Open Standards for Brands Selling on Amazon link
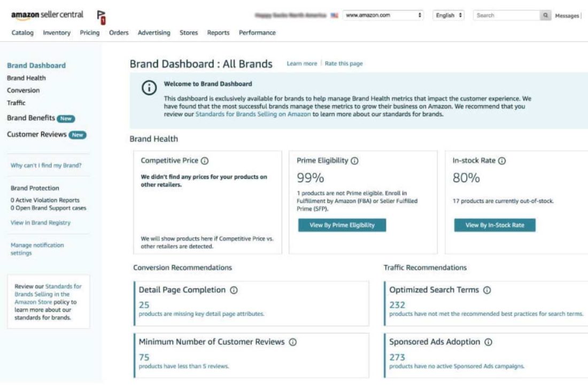Viewport: 588px width, 385px height. [253, 114]
